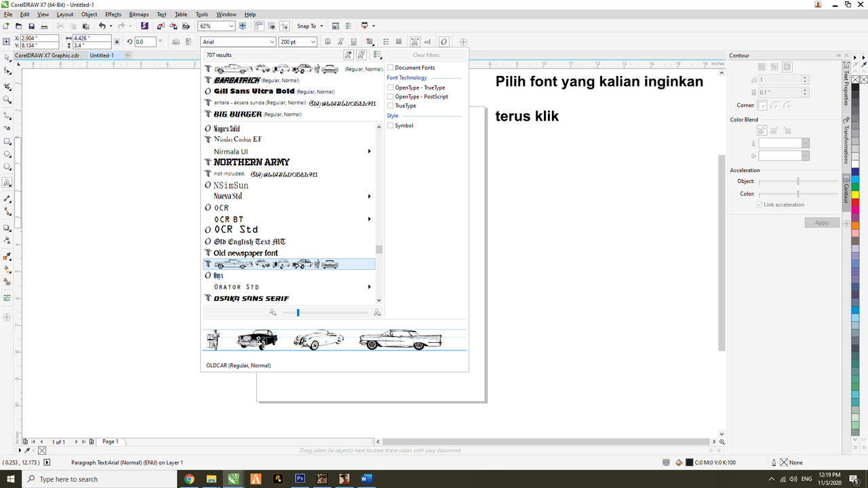868x488 pixels.
Task: Select the Color Eyedropper tool
Action: coord(7,256)
